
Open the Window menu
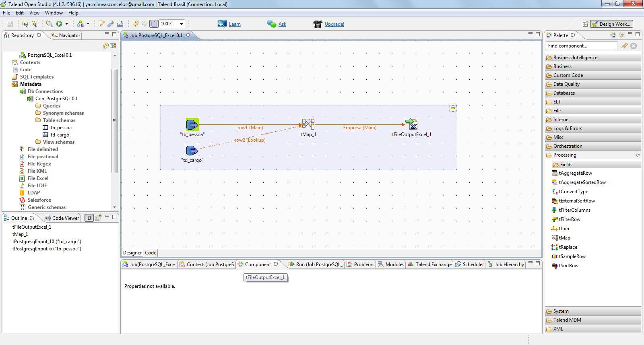(x=54, y=13)
